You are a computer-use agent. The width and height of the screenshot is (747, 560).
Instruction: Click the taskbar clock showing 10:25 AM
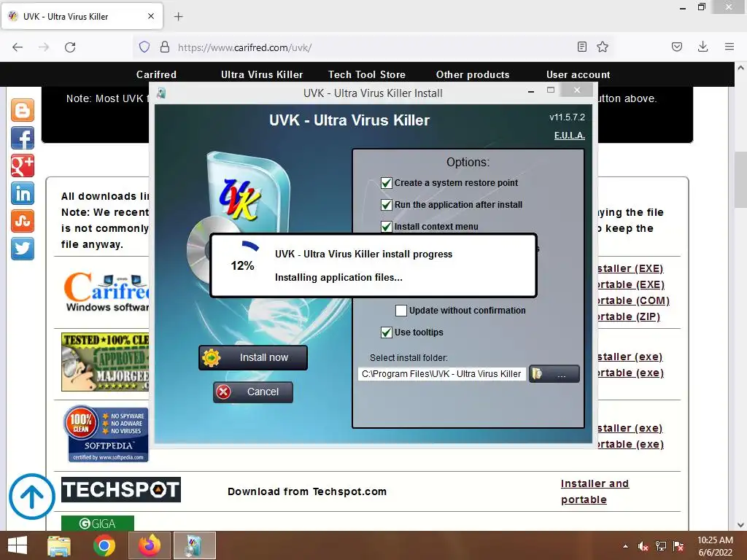click(x=715, y=546)
